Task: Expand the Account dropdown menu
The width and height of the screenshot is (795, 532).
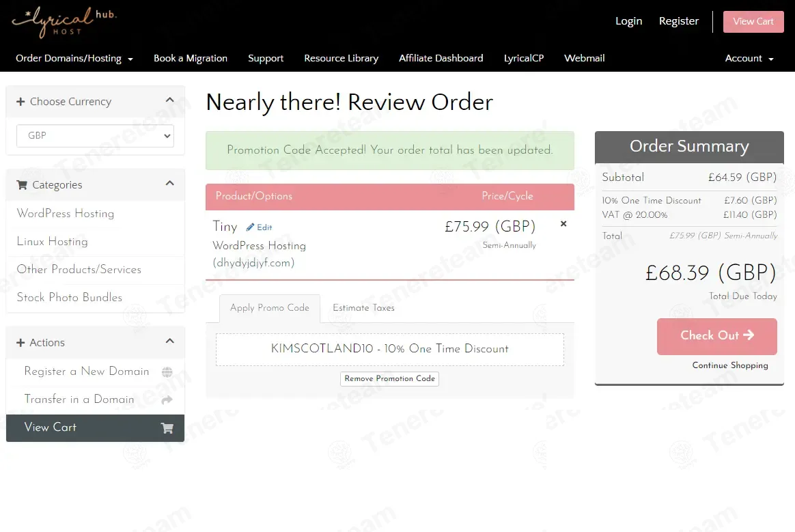Action: tap(749, 58)
